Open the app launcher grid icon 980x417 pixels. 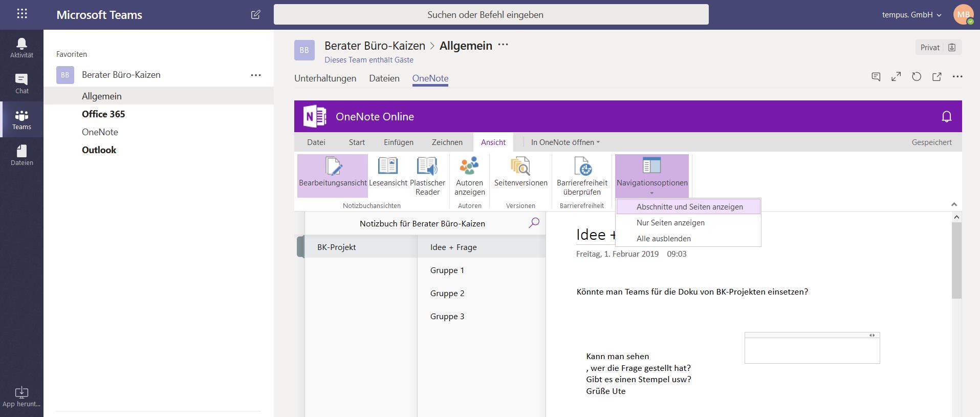click(x=22, y=14)
